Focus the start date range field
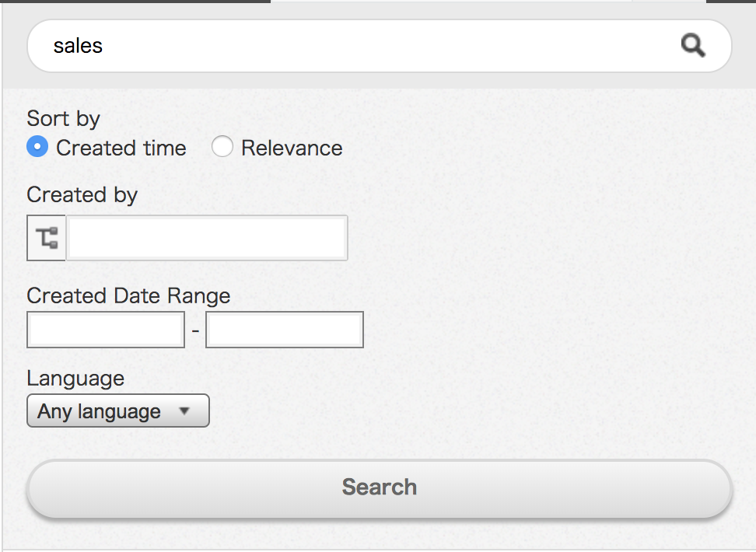The image size is (756, 552). [x=106, y=330]
